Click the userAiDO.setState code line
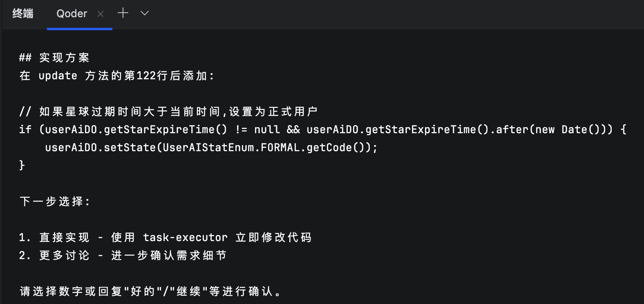 click(x=211, y=148)
